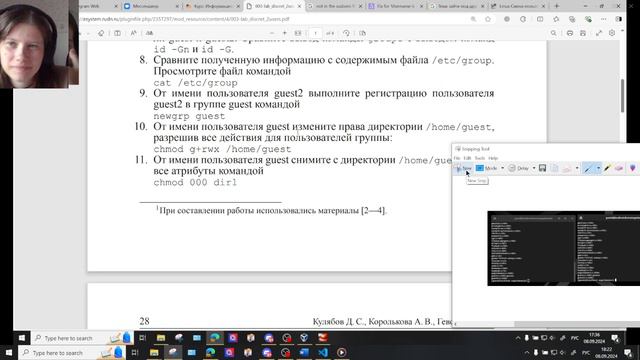Click the Send Snip envelope icon
The width and height of the screenshot is (640, 360).
pos(567,168)
